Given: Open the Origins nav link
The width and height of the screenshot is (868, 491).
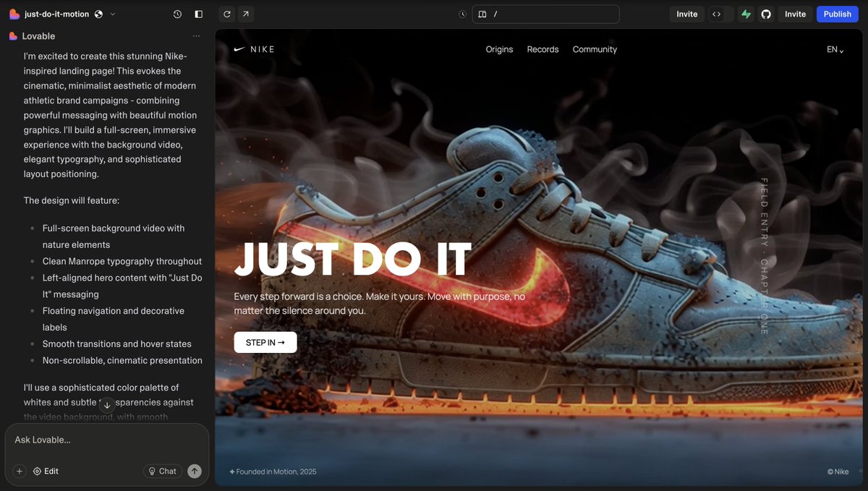Looking at the screenshot, I should pos(499,49).
